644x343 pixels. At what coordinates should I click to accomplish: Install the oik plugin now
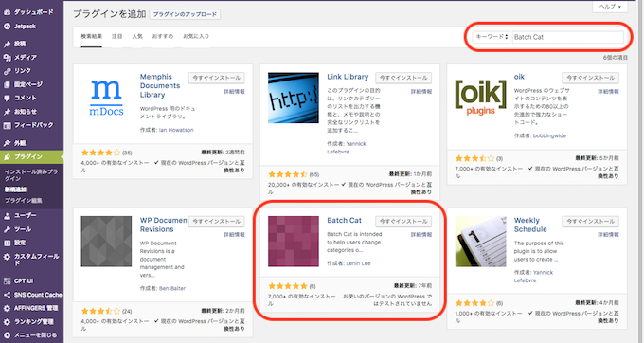(590, 78)
